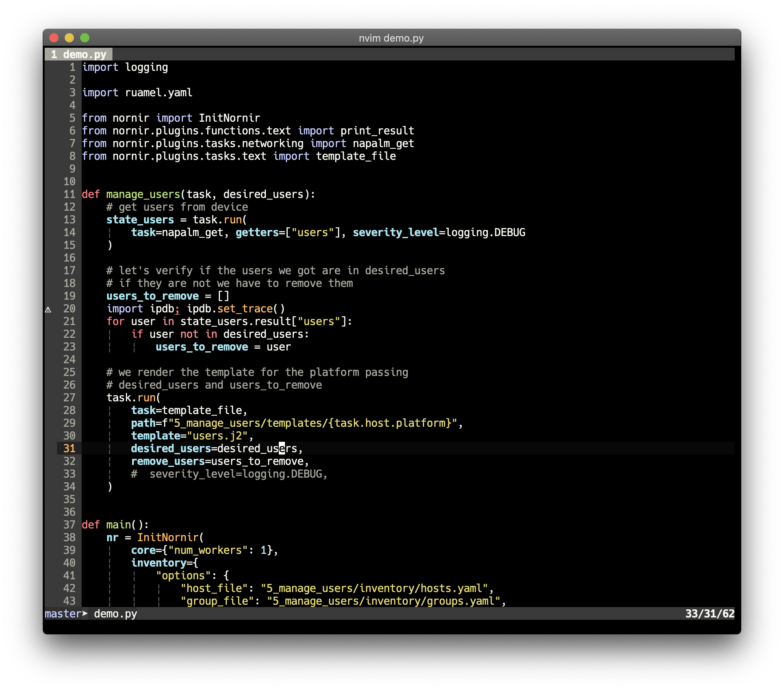Click comment 'if they are not' line 18
784x691 pixels.
click(x=230, y=283)
